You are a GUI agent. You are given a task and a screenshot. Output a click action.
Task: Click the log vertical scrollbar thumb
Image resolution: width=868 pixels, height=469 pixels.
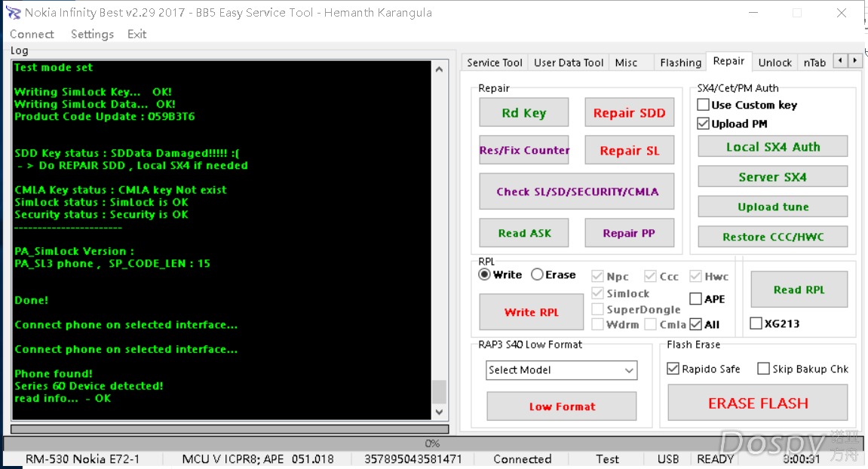tap(439, 392)
